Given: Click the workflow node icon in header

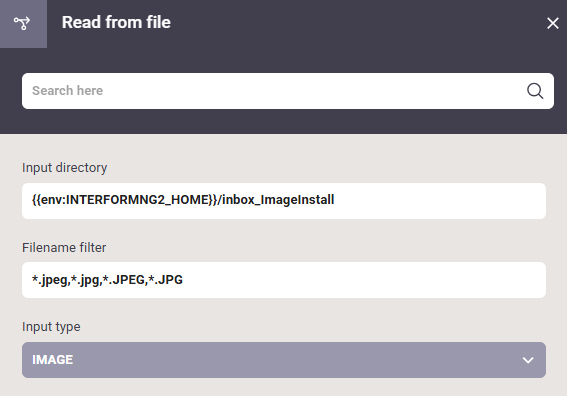Looking at the screenshot, I should click(x=22, y=23).
